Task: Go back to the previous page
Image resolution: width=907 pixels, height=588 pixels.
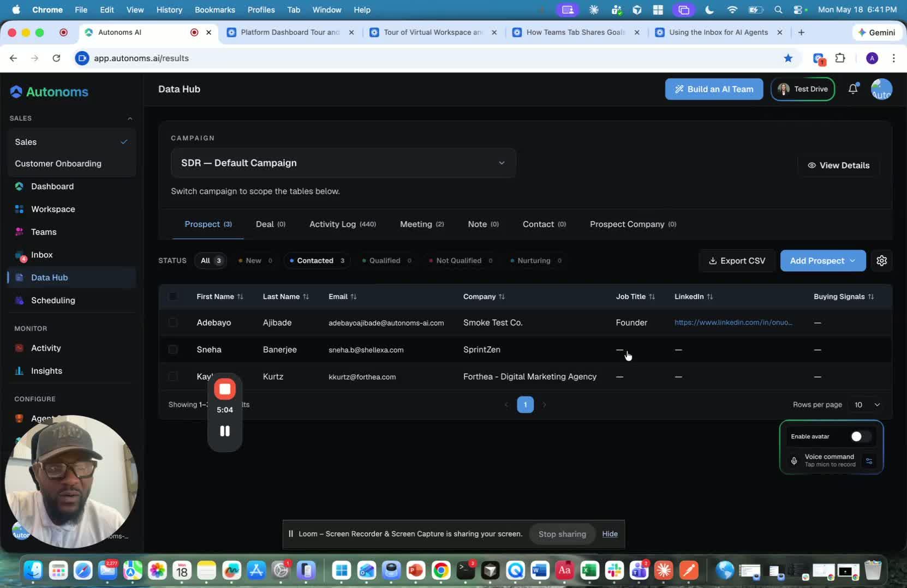Action: (14, 58)
